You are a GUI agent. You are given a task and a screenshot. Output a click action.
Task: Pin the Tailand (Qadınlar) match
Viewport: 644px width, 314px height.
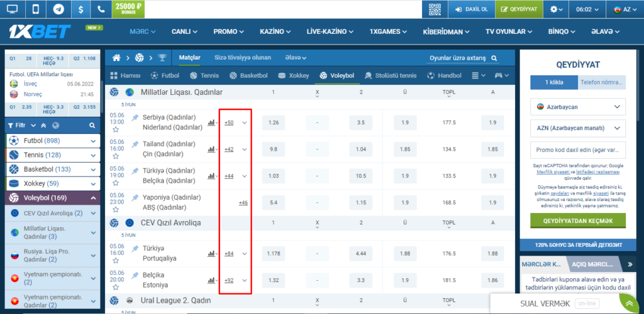[x=135, y=144]
